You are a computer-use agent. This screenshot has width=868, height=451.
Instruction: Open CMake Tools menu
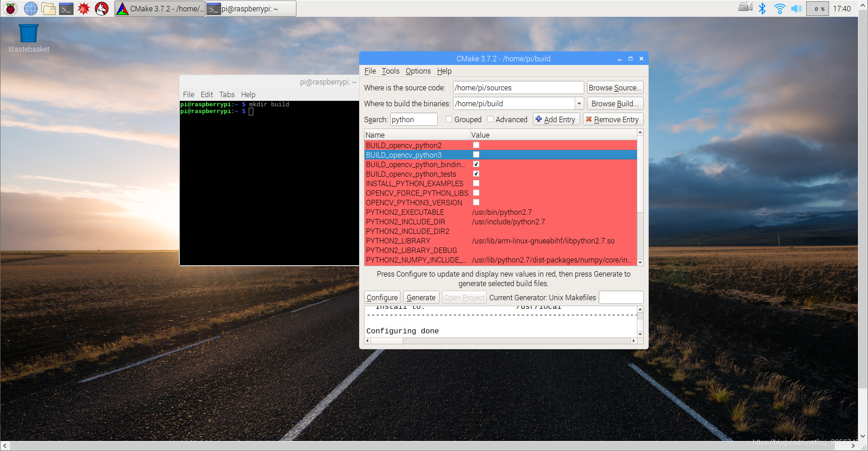pyautogui.click(x=390, y=71)
